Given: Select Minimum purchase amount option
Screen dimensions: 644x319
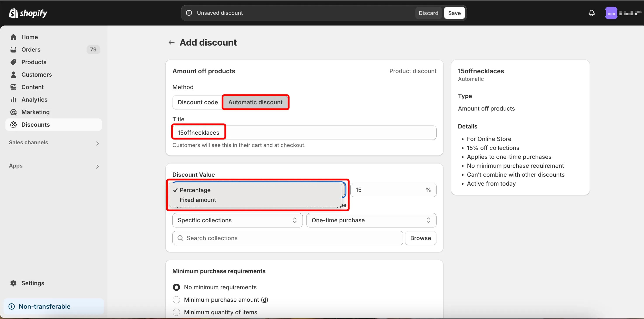Looking at the screenshot, I should pyautogui.click(x=176, y=300).
